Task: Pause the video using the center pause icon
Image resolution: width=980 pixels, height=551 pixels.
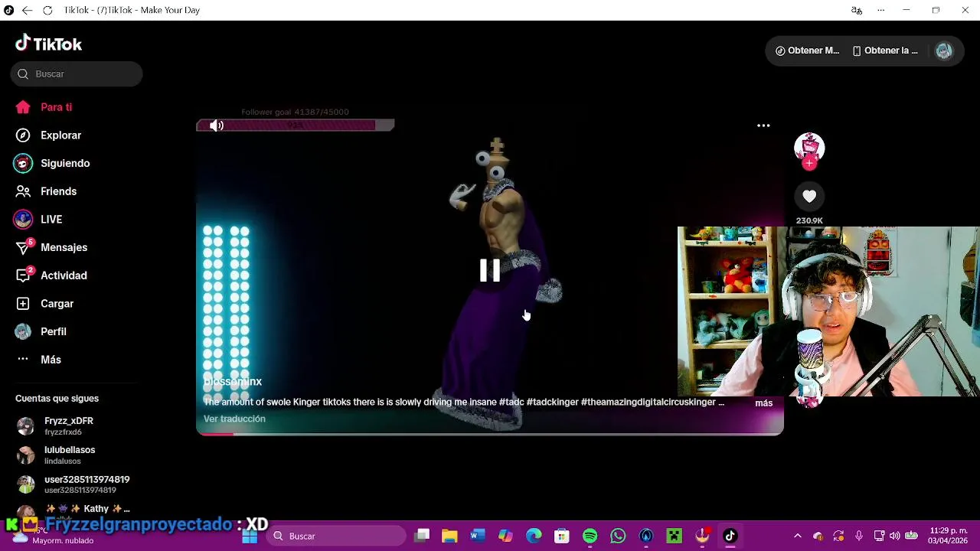Action: pos(490,270)
